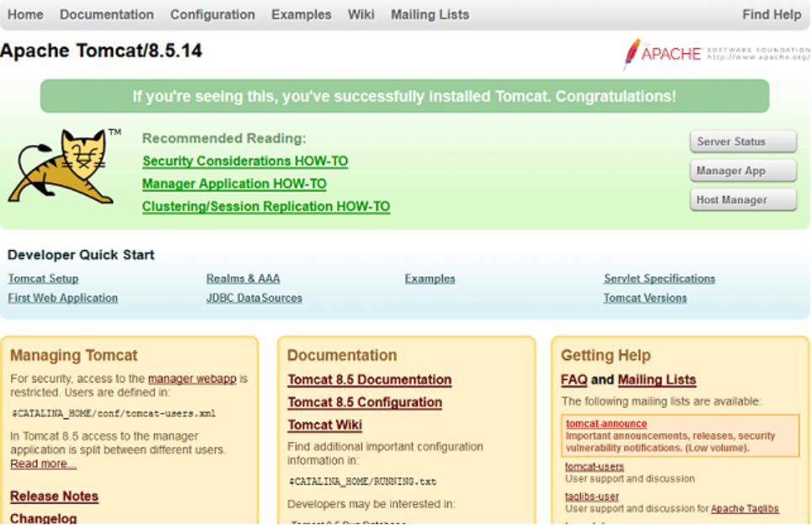
Task: Open the Release Notes link
Action: (x=54, y=496)
